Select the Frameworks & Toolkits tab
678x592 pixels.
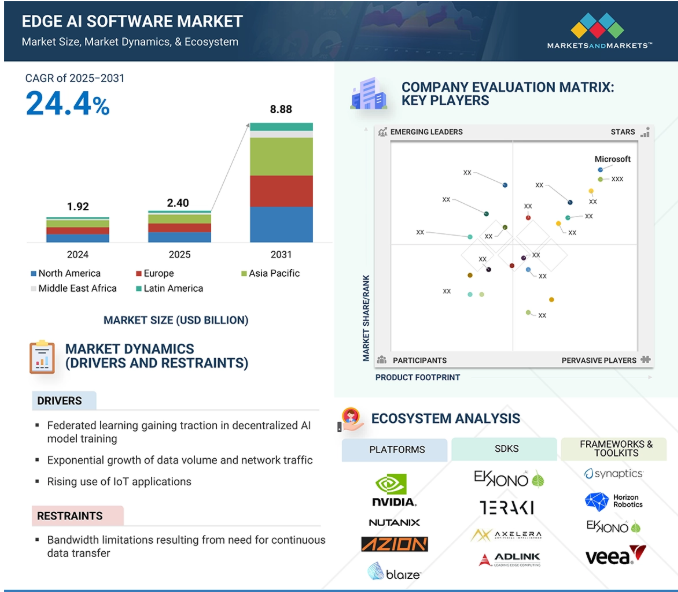pos(614,449)
